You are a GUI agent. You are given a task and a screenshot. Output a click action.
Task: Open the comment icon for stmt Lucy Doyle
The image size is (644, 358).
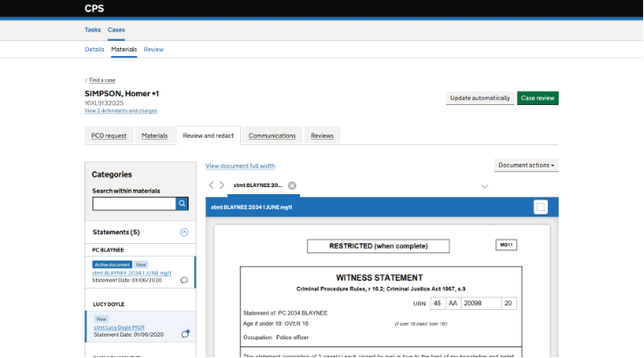click(185, 334)
